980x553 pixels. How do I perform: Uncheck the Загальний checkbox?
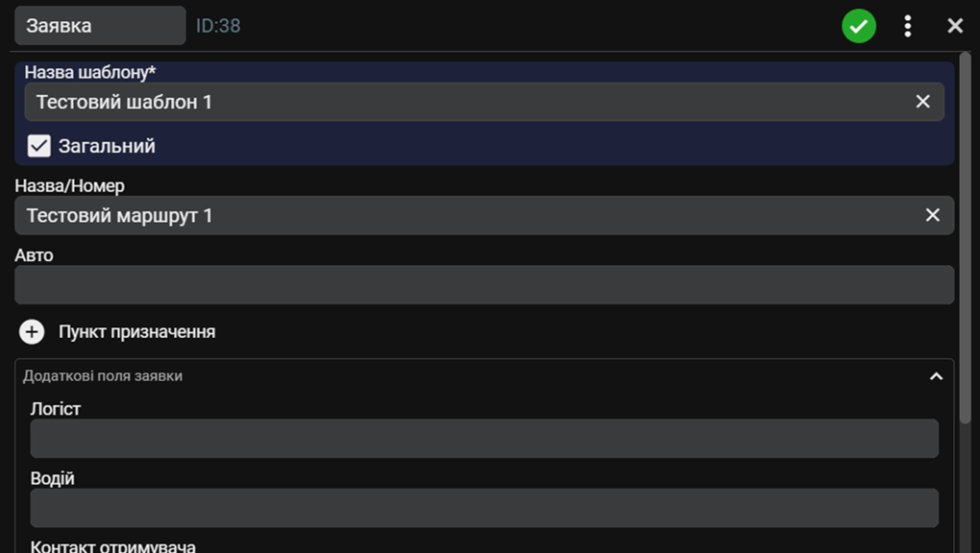click(38, 145)
